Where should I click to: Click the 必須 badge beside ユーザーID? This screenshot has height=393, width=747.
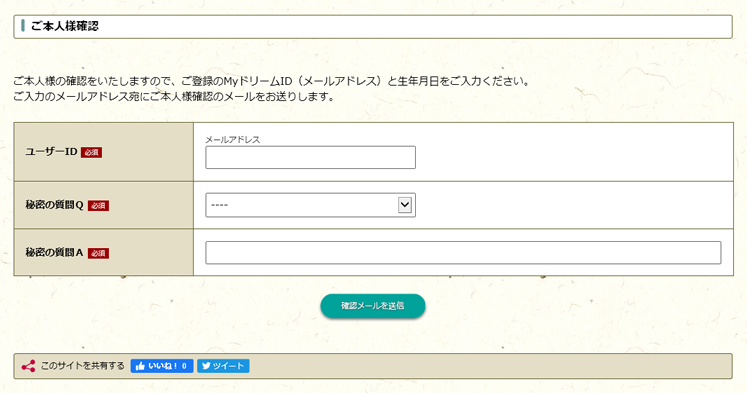click(x=91, y=152)
